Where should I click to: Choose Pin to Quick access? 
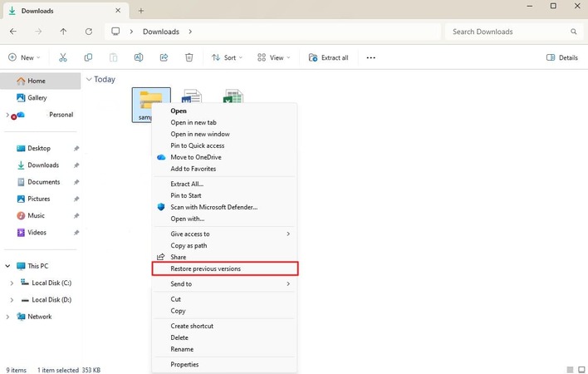click(x=224, y=145)
